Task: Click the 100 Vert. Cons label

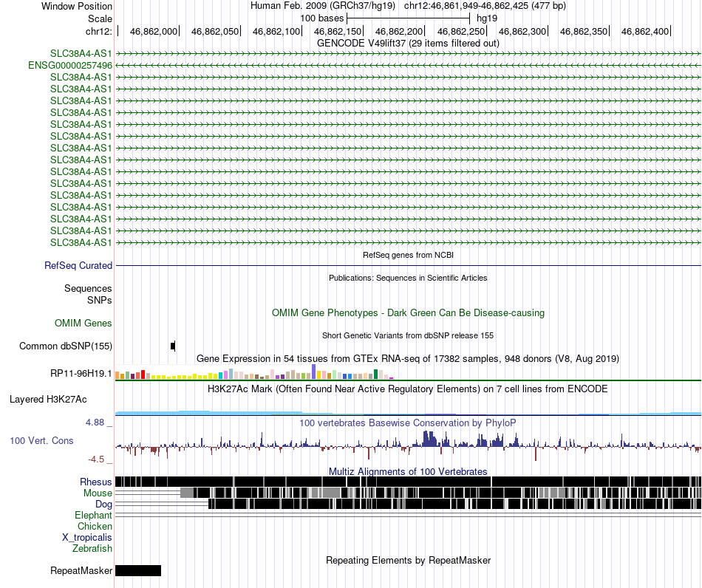Action: pos(41,441)
